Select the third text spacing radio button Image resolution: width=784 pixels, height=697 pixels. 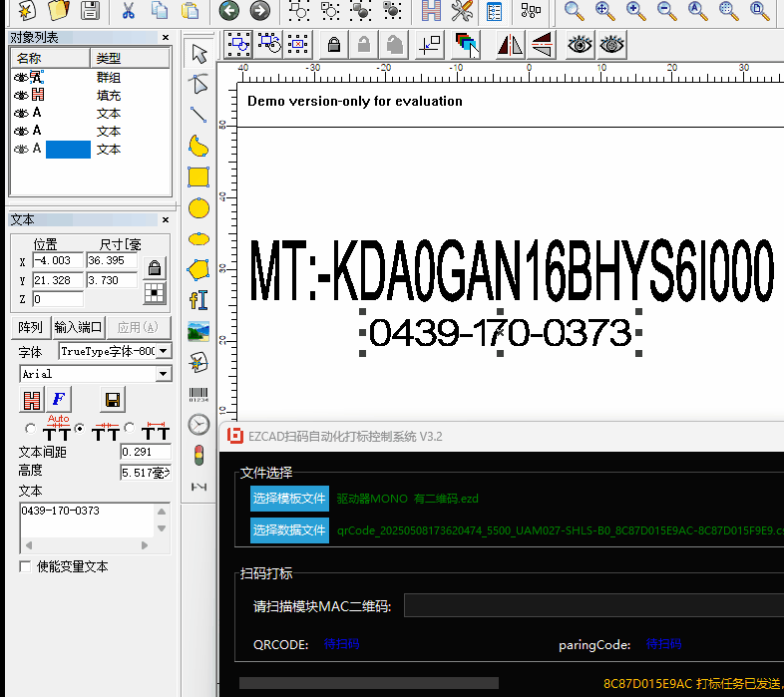130,428
